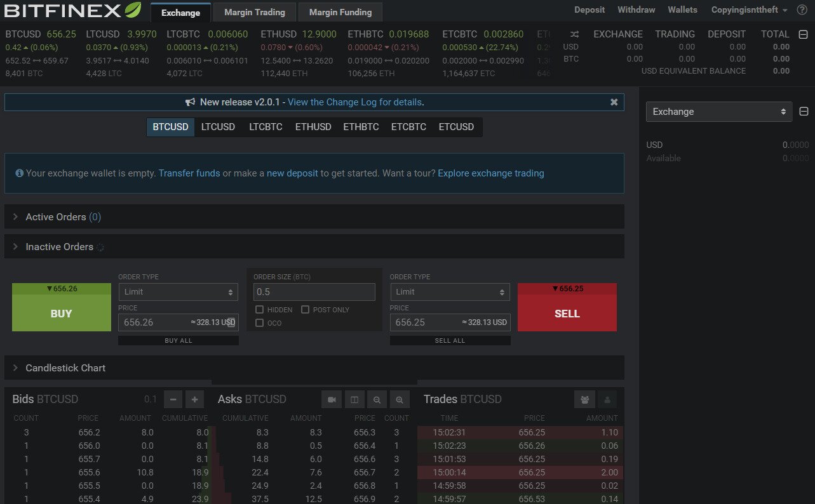The image size is (815, 504).
Task: Click the buy price input field
Action: click(178, 322)
